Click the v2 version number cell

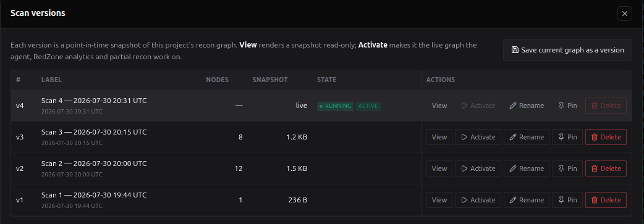click(20, 168)
